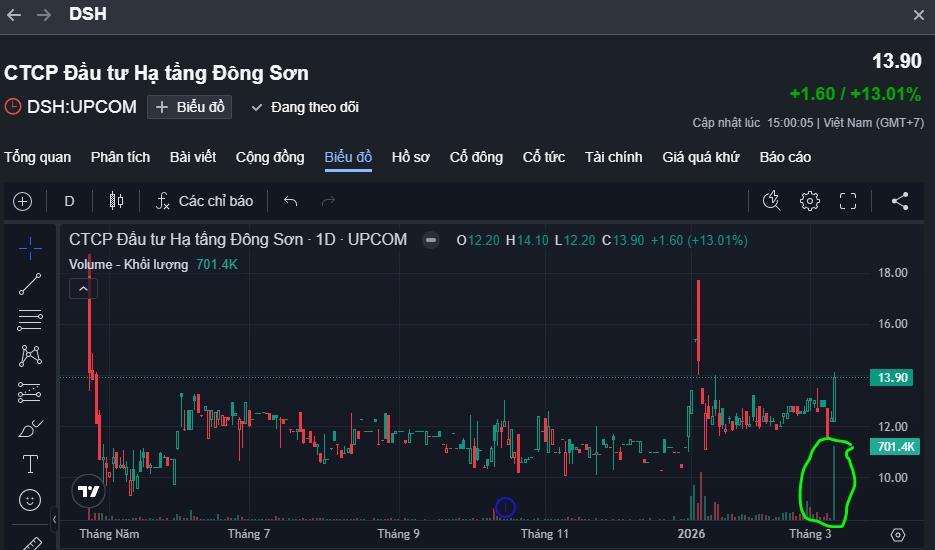935x550 pixels.
Task: Open the D timeframe interval dropdown
Action: pyautogui.click(x=70, y=201)
